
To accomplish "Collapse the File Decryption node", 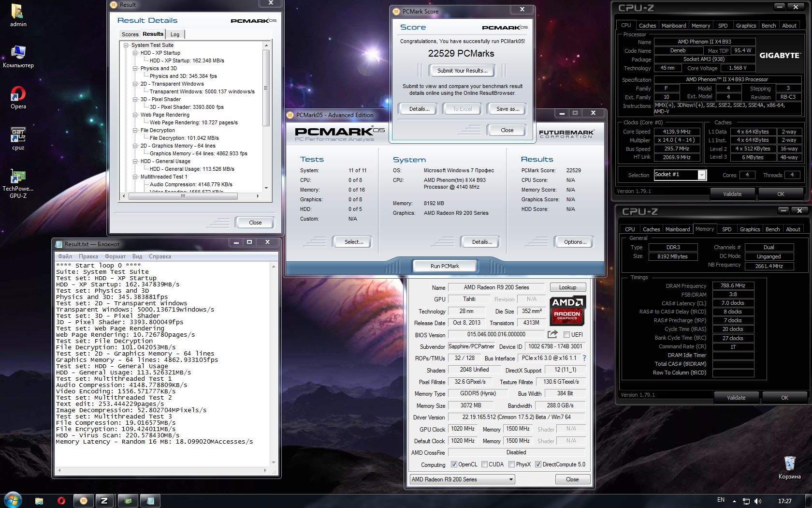I will (135, 130).
